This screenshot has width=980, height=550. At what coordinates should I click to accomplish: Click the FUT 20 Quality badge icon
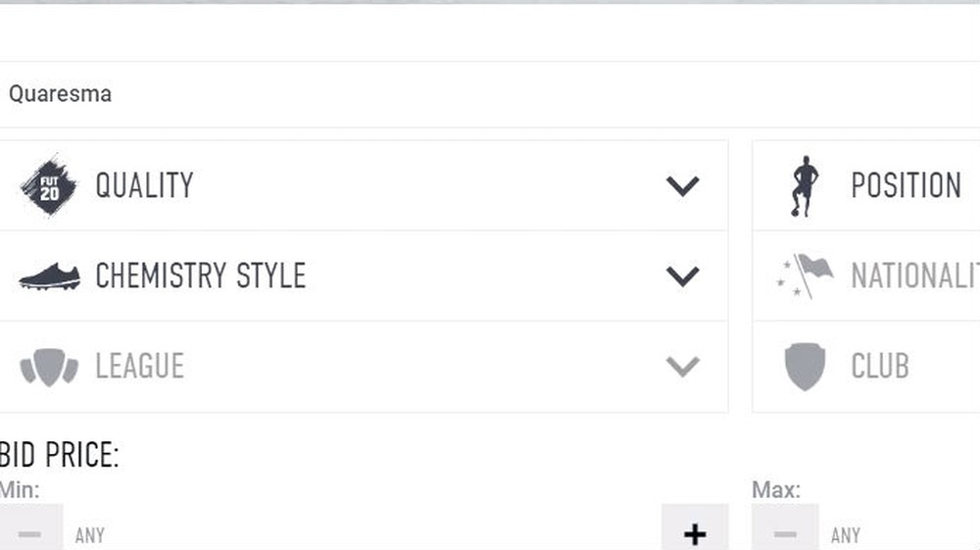[x=49, y=185]
